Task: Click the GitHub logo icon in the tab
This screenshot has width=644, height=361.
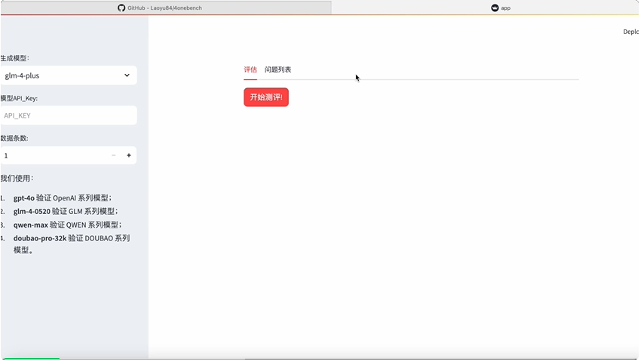Action: click(121, 8)
